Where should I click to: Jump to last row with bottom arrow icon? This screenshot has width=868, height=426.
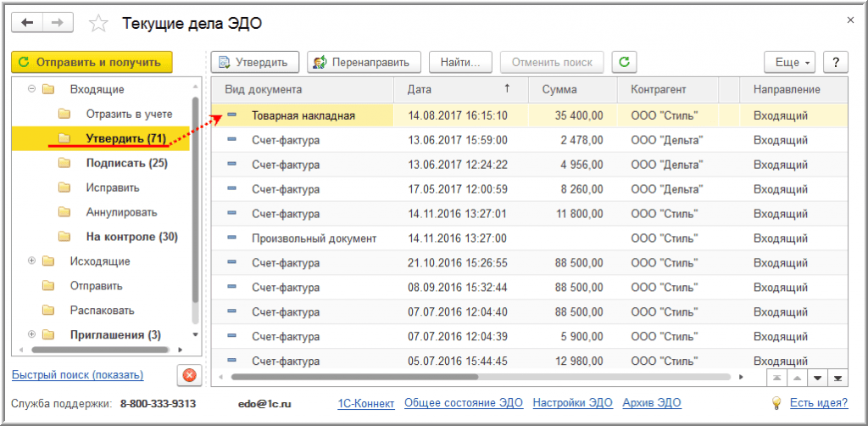(837, 377)
